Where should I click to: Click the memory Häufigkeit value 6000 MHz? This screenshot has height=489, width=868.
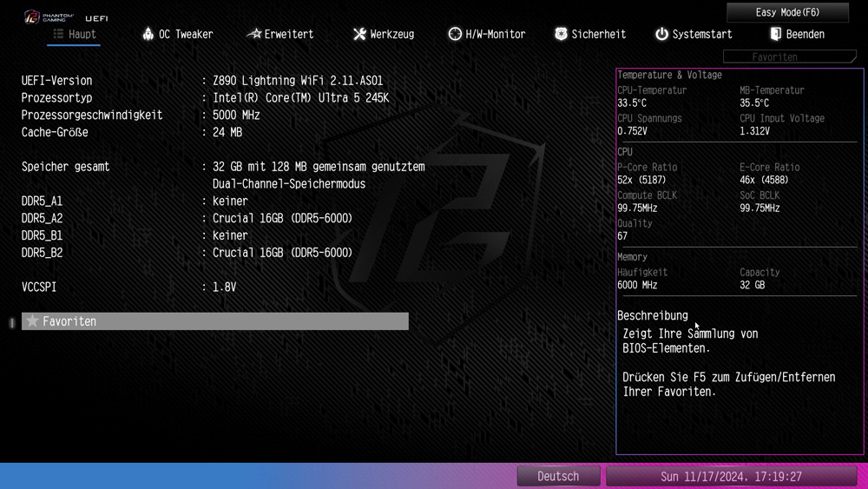pos(637,285)
